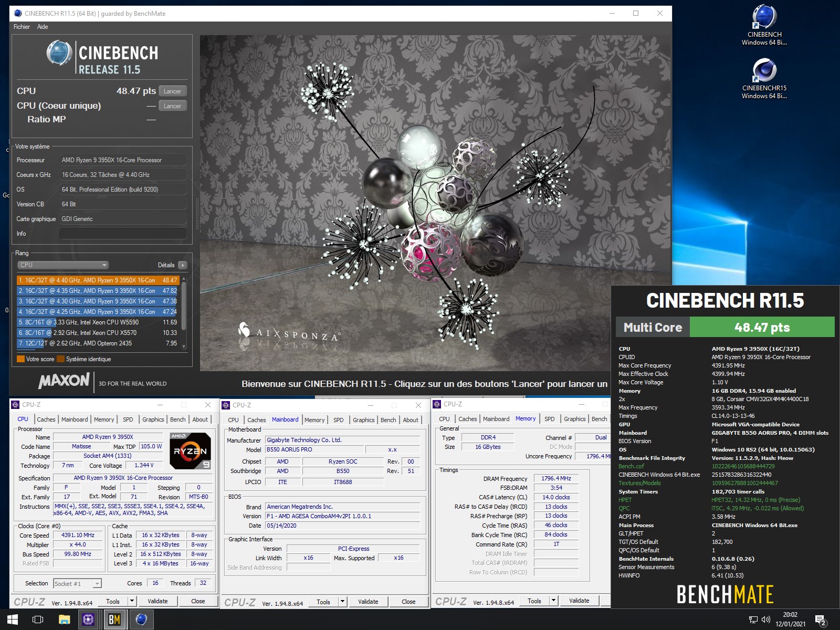Open the About tab in the Mainboard CPU-Z window
Image resolution: width=840 pixels, height=630 pixels.
(411, 420)
